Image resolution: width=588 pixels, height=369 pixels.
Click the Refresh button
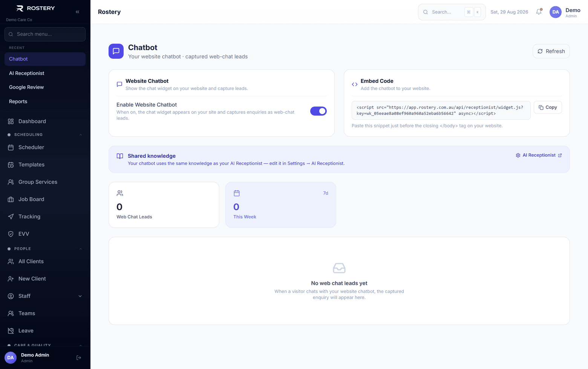point(551,51)
